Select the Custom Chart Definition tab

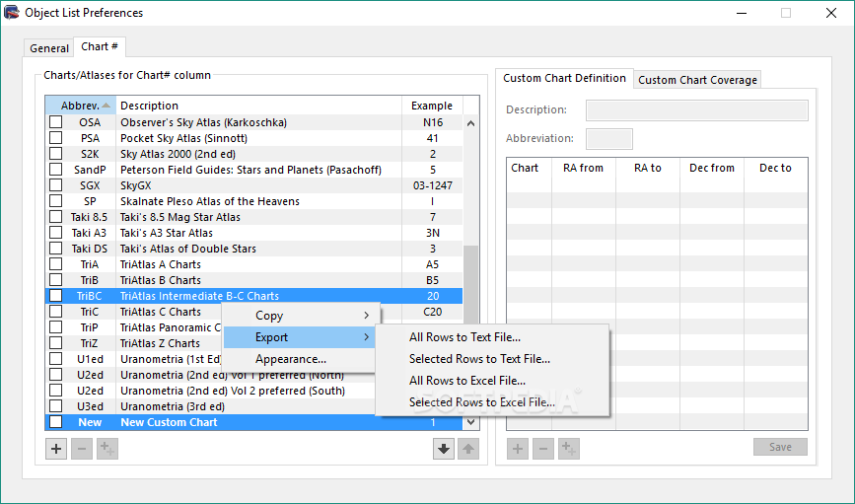point(564,78)
